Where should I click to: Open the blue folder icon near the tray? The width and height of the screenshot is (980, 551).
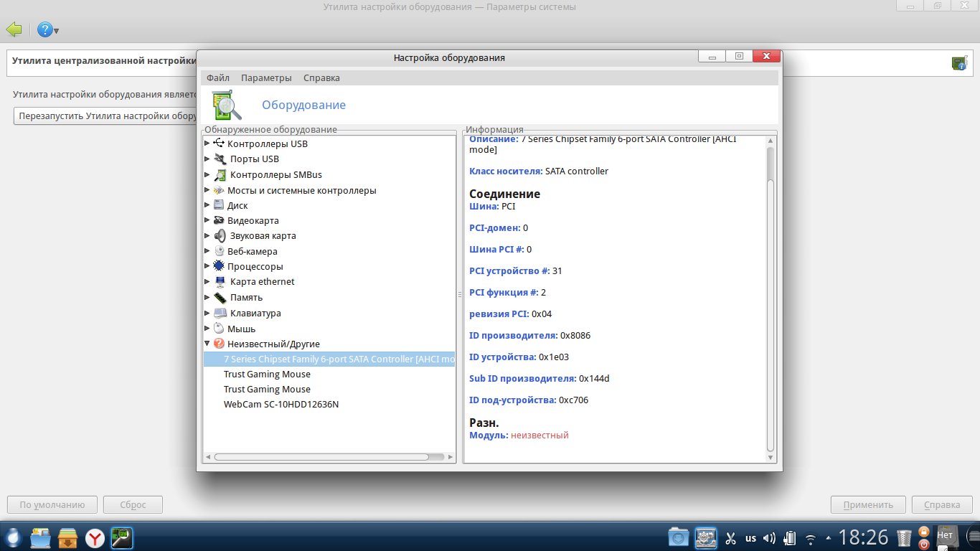(x=678, y=537)
